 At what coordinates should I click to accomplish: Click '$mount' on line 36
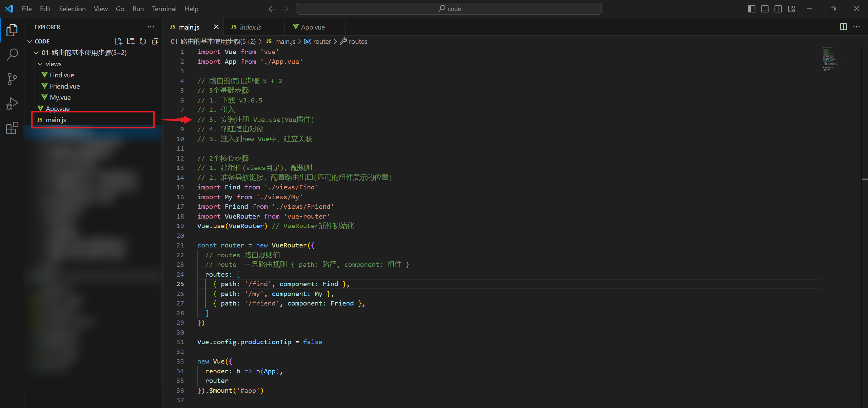(221, 391)
